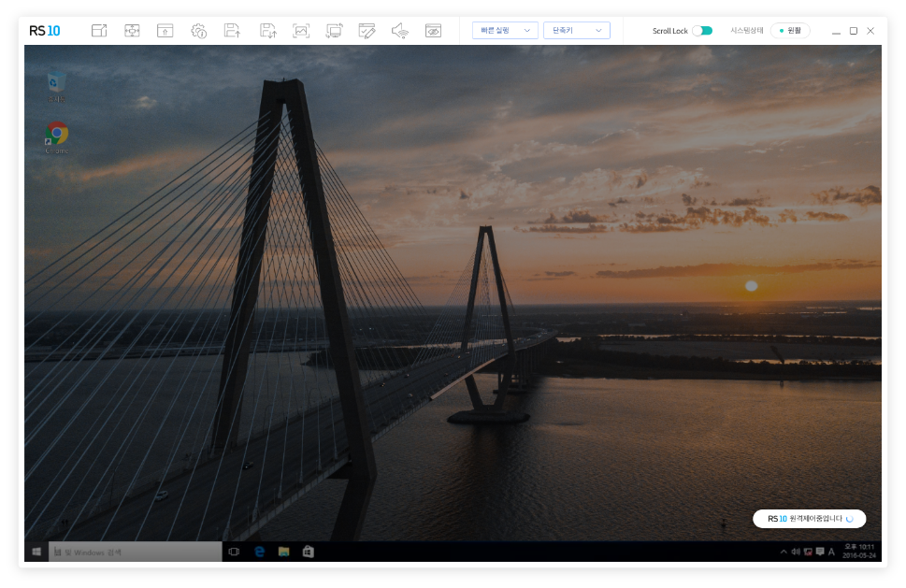Viewport: 906px width, 588px height.
Task: Open the gear system information icon
Action: pos(199,31)
